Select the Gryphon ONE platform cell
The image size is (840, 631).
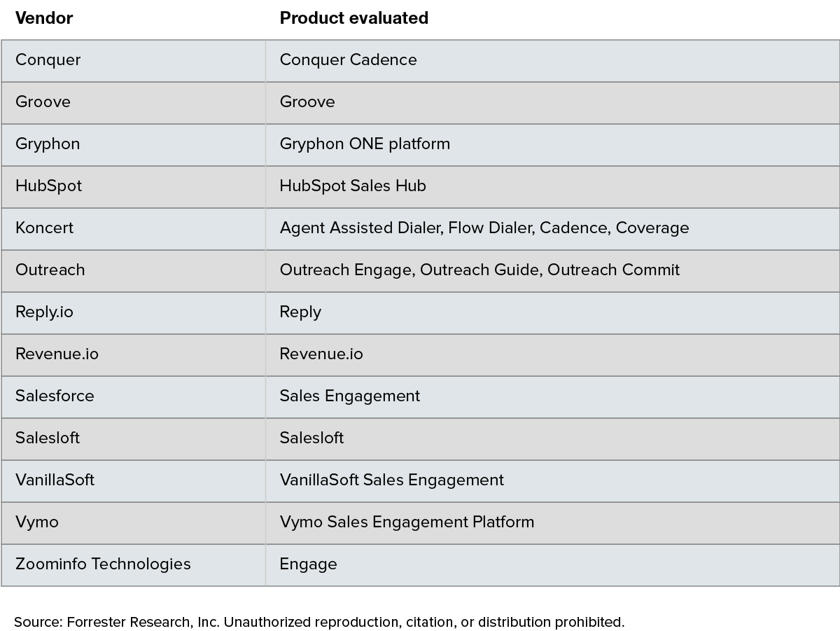552,145
